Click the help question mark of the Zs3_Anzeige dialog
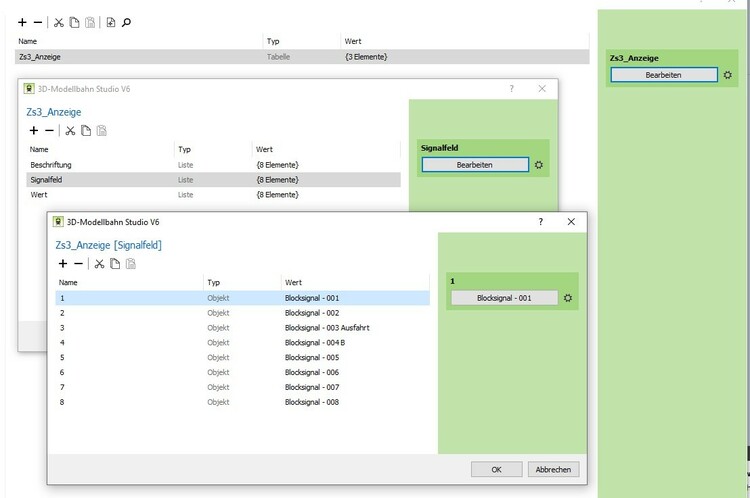This screenshot has height=498, width=750. [511, 89]
